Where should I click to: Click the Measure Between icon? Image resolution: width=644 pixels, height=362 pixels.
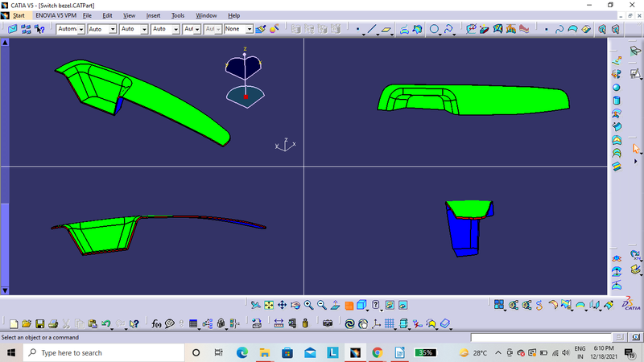coord(279,324)
